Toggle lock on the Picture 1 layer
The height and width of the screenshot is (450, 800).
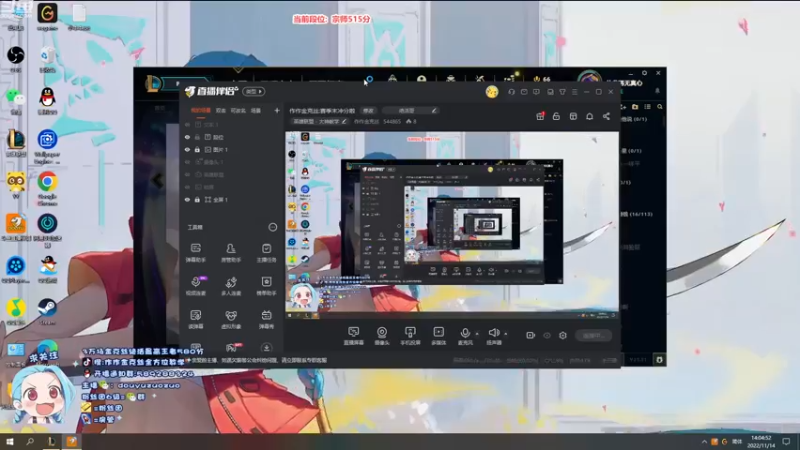197,149
